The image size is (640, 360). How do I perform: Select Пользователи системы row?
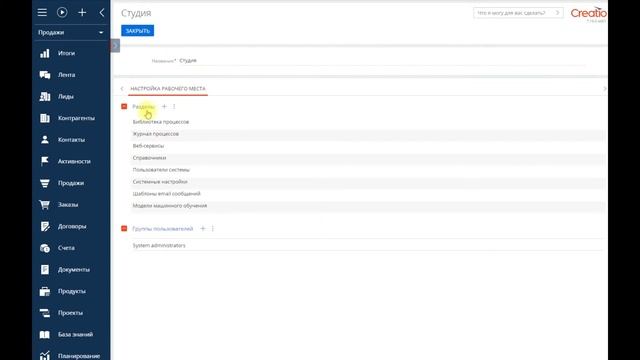click(367, 170)
